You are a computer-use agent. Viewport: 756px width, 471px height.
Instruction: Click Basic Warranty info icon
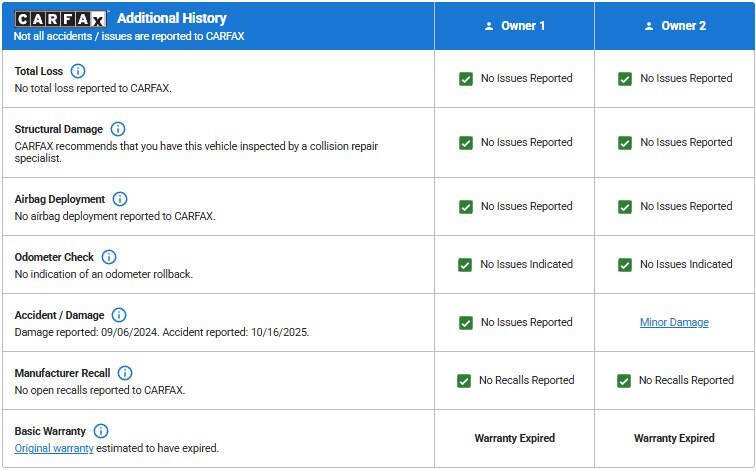coord(101,431)
